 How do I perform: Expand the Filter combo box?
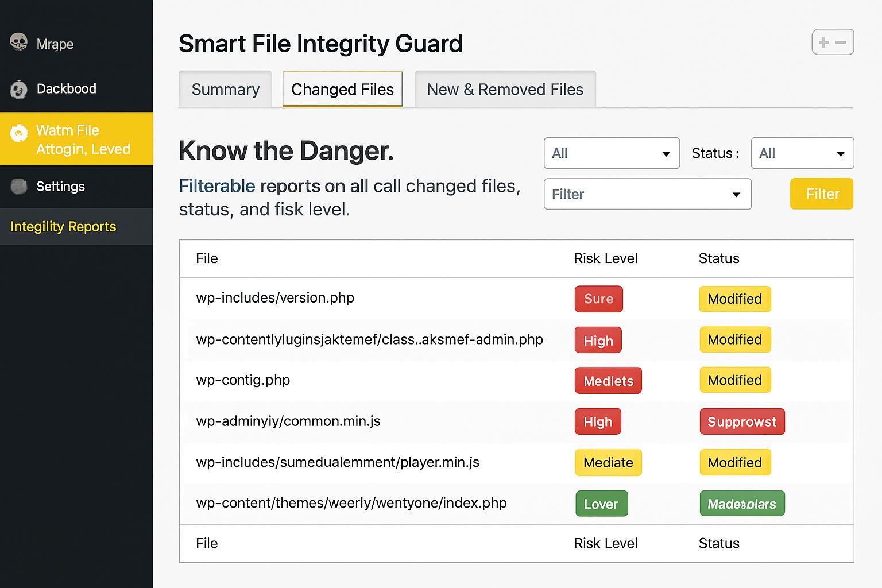pyautogui.click(x=647, y=194)
